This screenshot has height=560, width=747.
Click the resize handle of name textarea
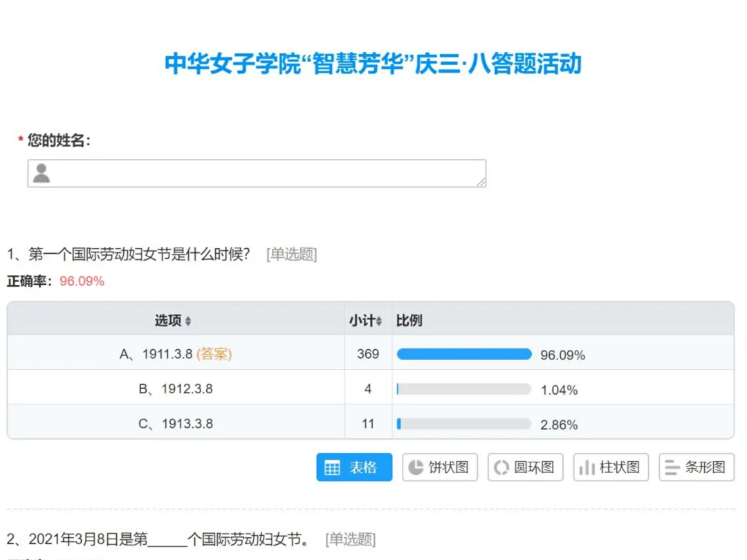pyautogui.click(x=481, y=181)
